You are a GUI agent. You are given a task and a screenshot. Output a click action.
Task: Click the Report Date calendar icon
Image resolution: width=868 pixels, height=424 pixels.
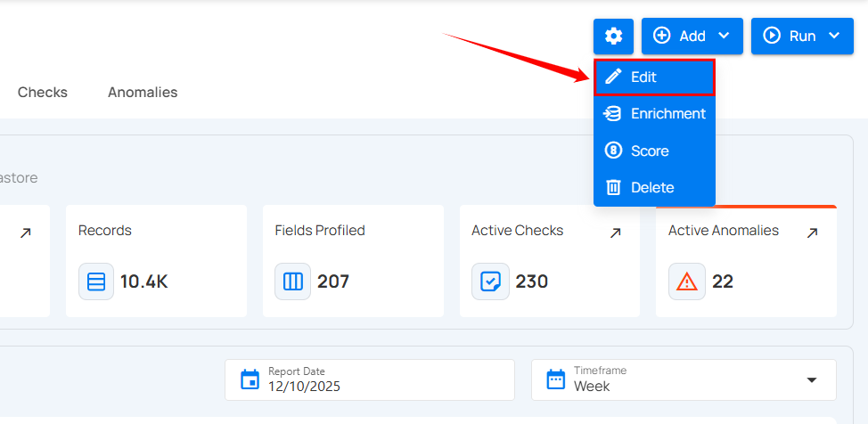(x=250, y=380)
